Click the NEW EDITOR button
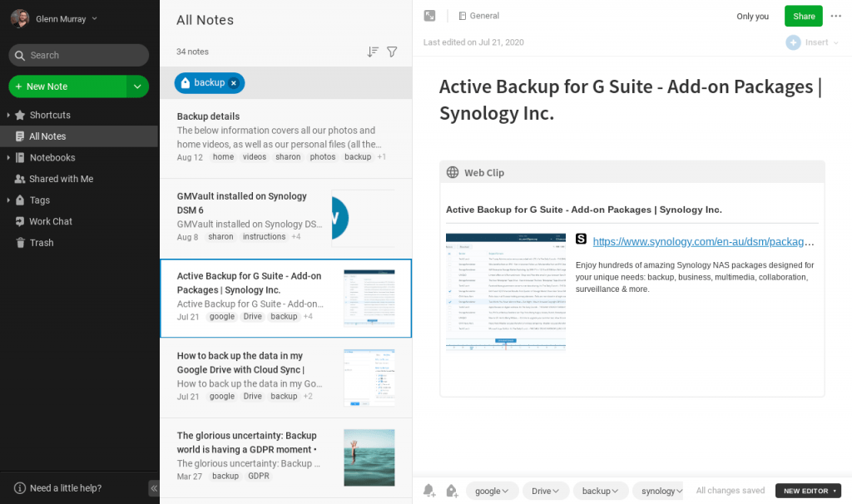This screenshot has width=852, height=504. (808, 491)
